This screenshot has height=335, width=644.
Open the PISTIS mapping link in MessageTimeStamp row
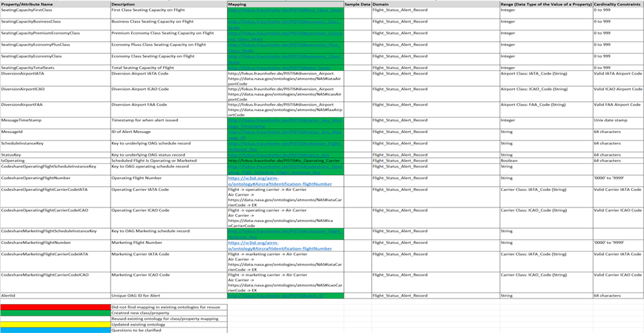point(286,123)
